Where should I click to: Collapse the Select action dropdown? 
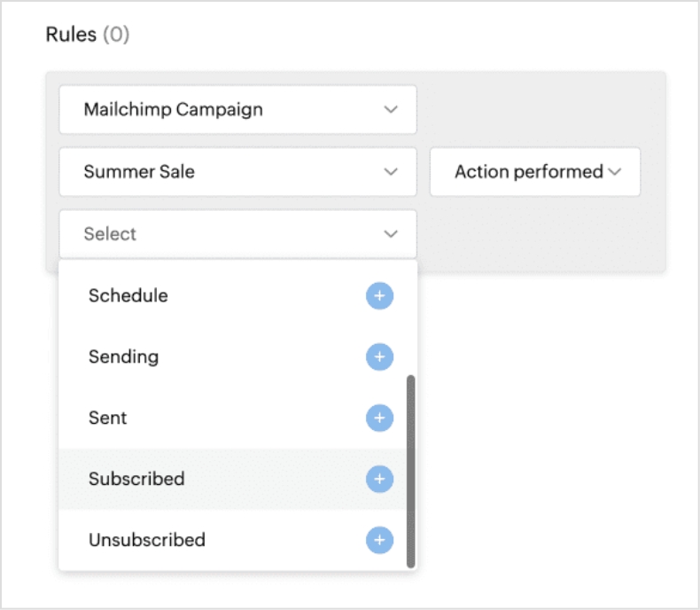click(237, 234)
